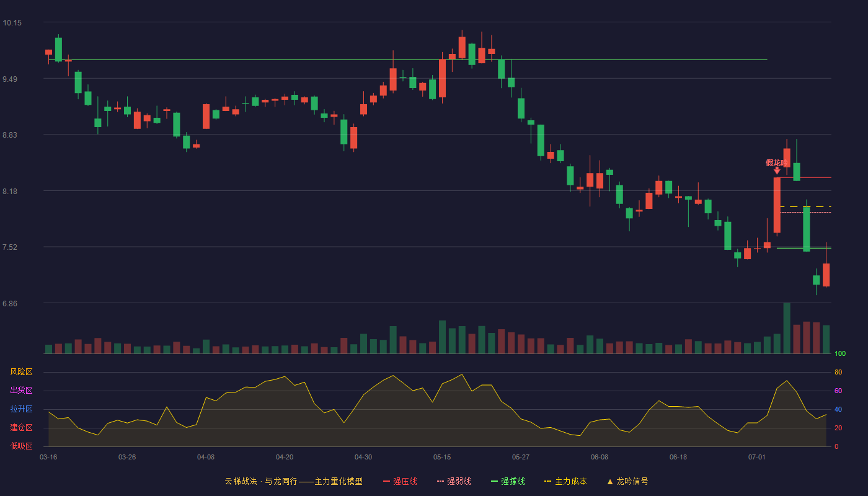
Task: Click the yellow triangle 龙吟信号 legend icon
Action: [609, 481]
